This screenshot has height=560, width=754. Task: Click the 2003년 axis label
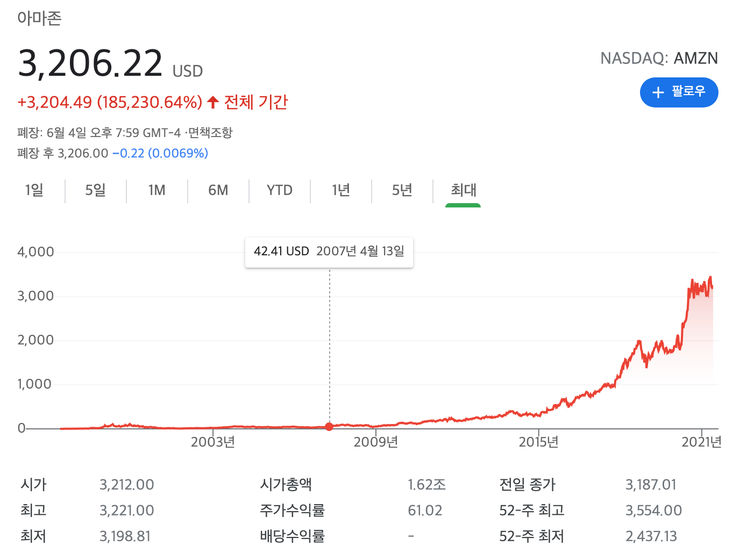pyautogui.click(x=213, y=442)
